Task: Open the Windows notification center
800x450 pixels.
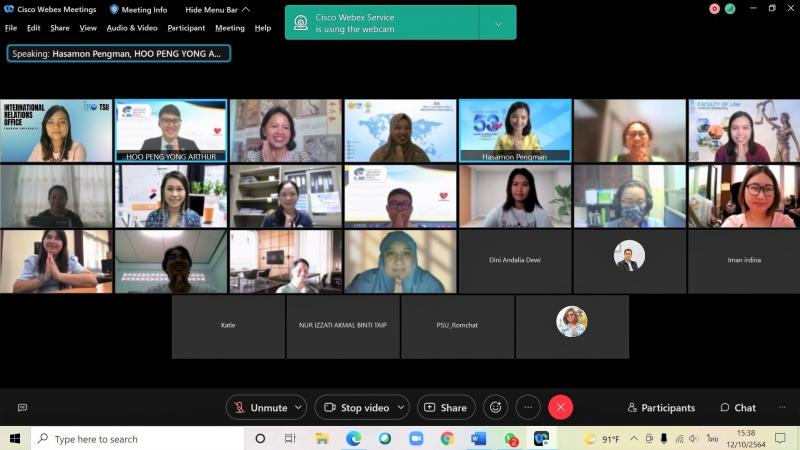Action: 780,438
